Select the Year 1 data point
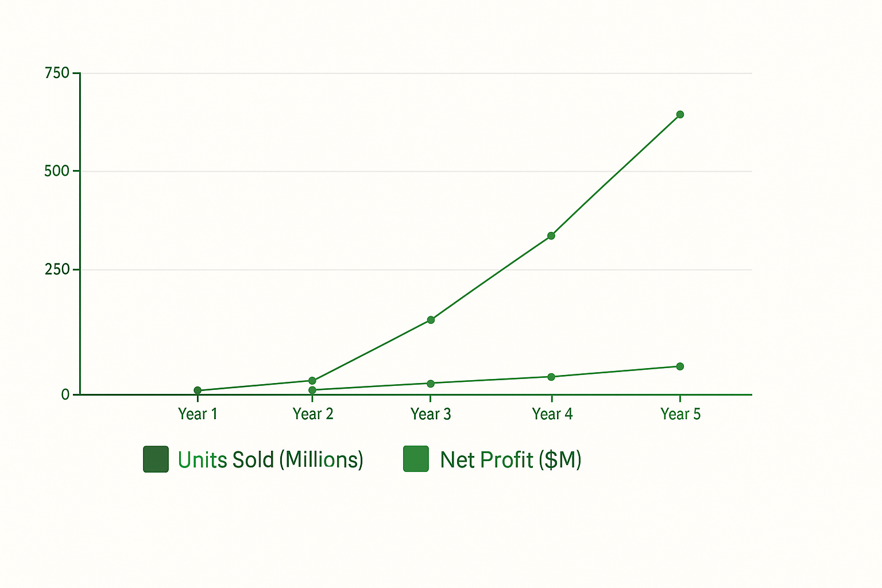This screenshot has height=588, width=882. [x=198, y=390]
